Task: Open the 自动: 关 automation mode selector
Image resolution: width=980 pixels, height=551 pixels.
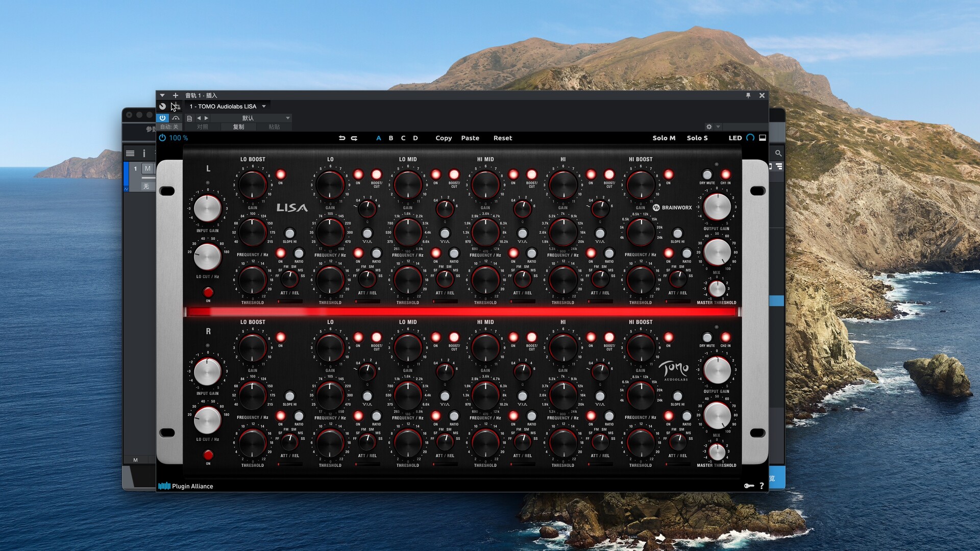Action: (x=169, y=127)
